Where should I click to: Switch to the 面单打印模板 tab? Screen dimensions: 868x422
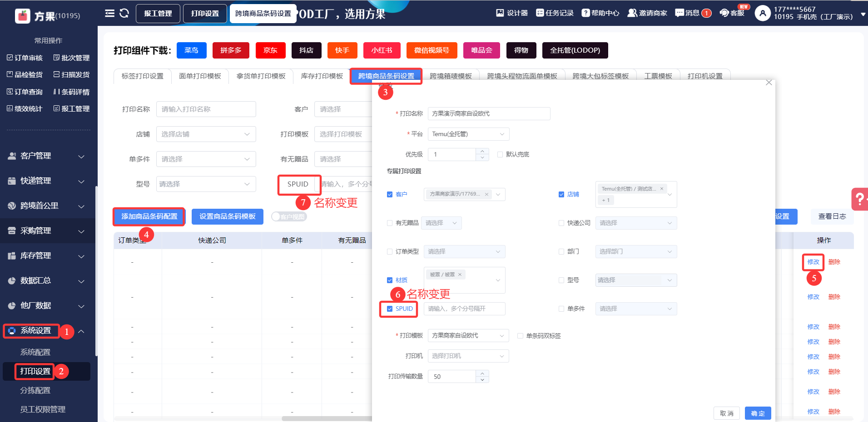pyautogui.click(x=200, y=76)
